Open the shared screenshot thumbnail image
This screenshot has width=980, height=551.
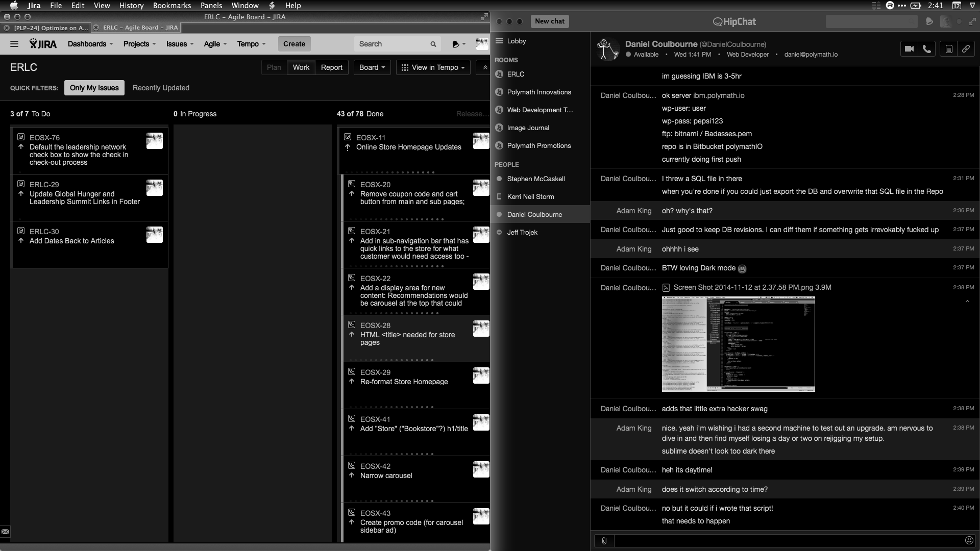pyautogui.click(x=738, y=344)
